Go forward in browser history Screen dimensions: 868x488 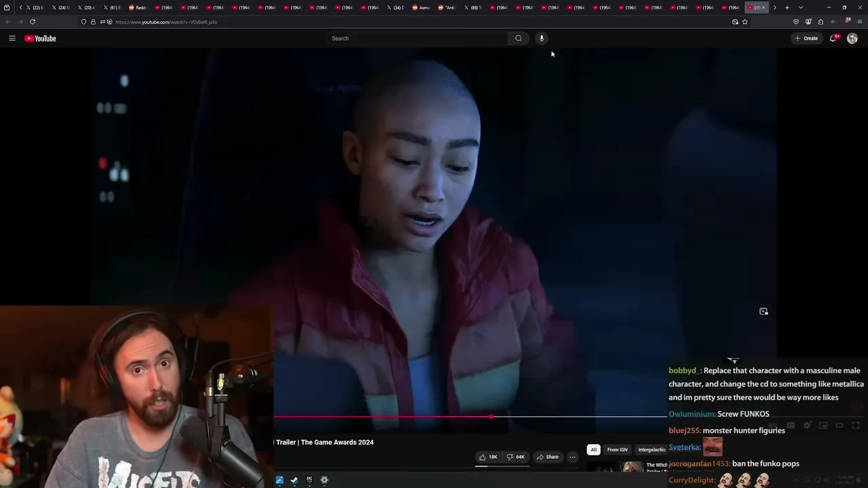pos(20,22)
